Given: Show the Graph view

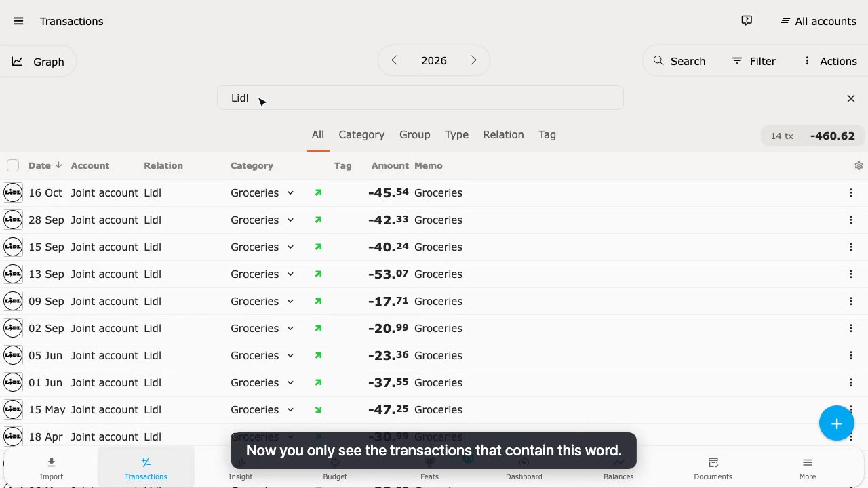Looking at the screenshot, I should coord(38,62).
